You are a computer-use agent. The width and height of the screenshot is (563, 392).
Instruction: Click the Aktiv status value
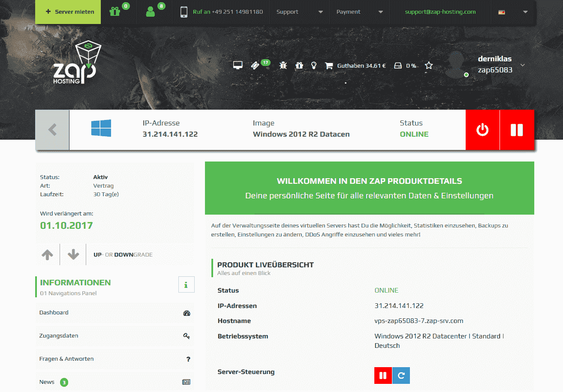click(100, 177)
